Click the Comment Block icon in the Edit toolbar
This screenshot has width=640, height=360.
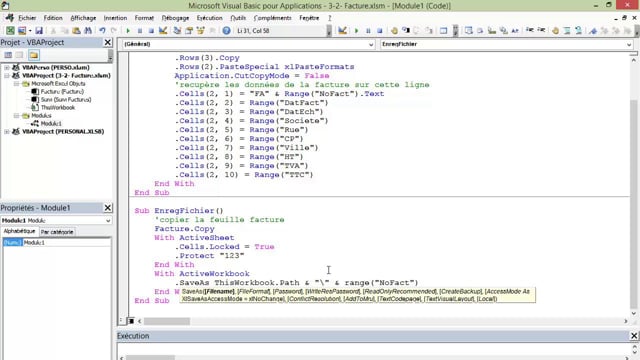click(x=567, y=31)
